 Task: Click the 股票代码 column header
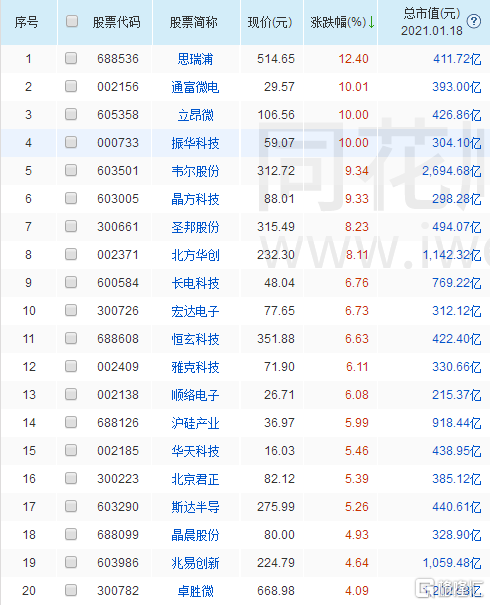(117, 22)
